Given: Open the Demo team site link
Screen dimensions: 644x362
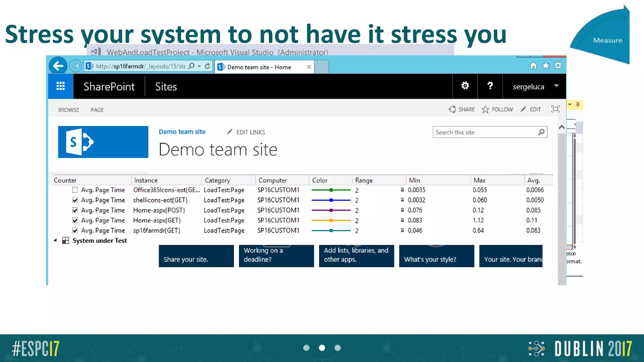Looking at the screenshot, I should 182,132.
